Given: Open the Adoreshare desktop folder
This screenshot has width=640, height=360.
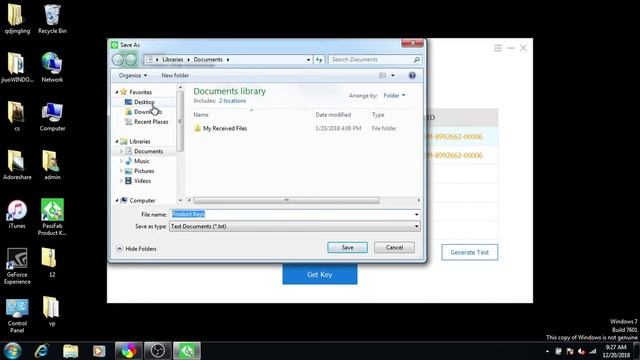Looking at the screenshot, I should pyautogui.click(x=17, y=165).
